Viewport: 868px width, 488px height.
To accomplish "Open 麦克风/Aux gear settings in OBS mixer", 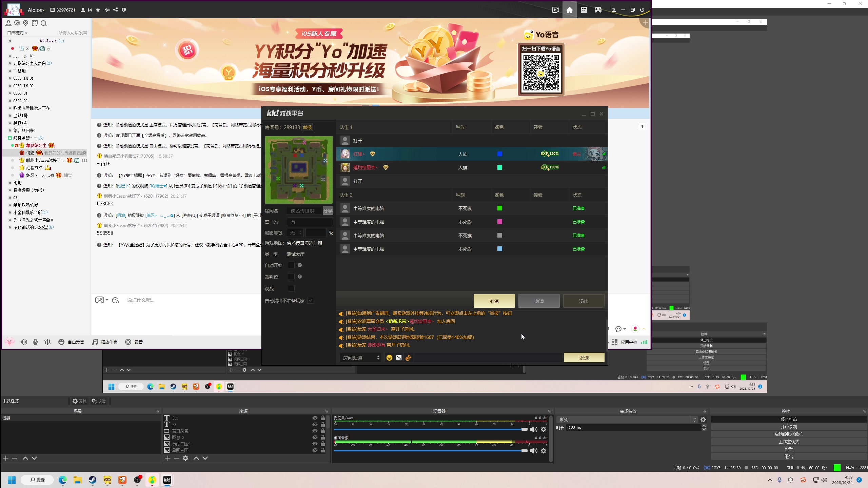I will [x=544, y=429].
